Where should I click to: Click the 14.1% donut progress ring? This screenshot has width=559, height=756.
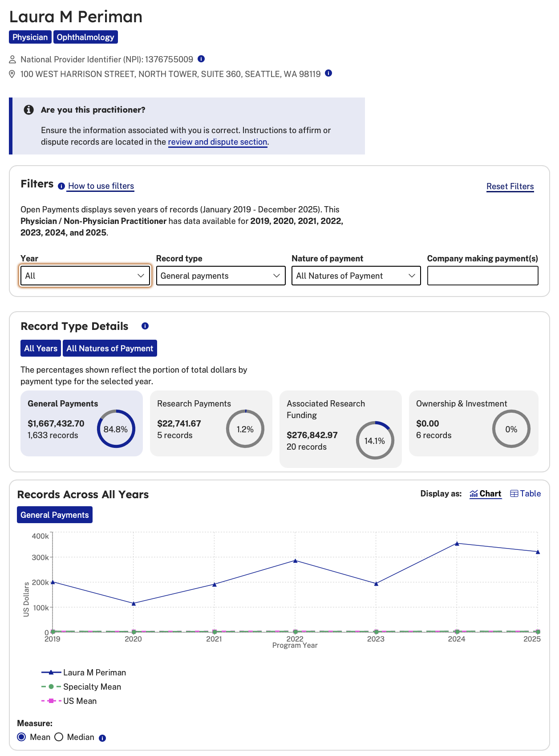[x=375, y=440]
